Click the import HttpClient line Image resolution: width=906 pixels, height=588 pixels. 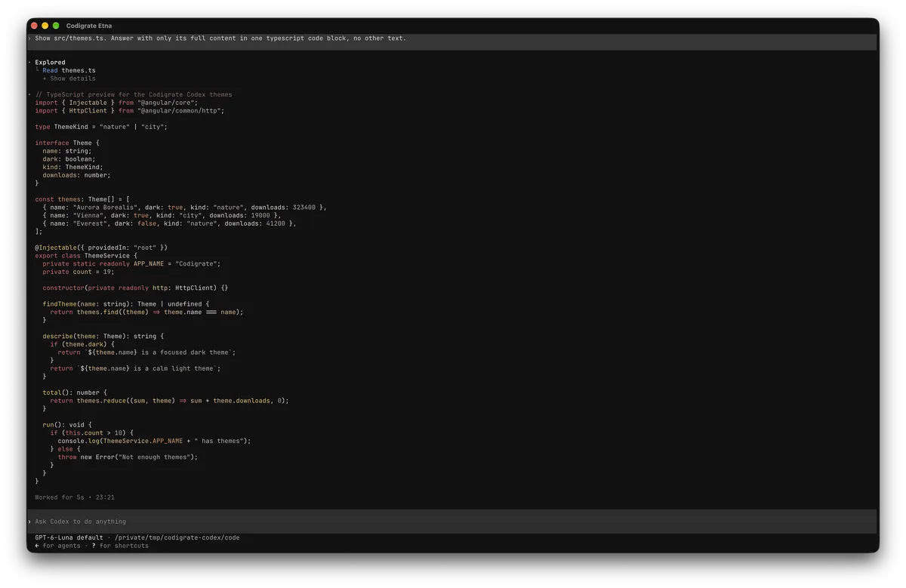coord(130,111)
